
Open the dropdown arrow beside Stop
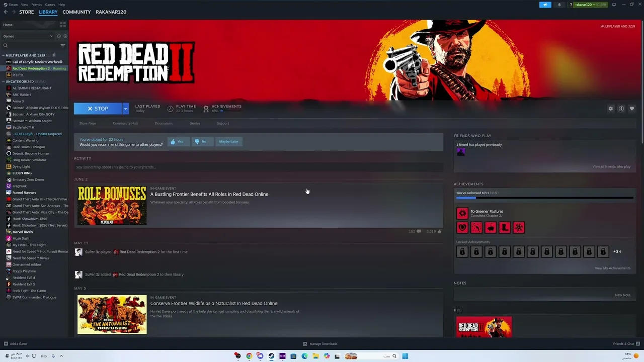(x=126, y=109)
